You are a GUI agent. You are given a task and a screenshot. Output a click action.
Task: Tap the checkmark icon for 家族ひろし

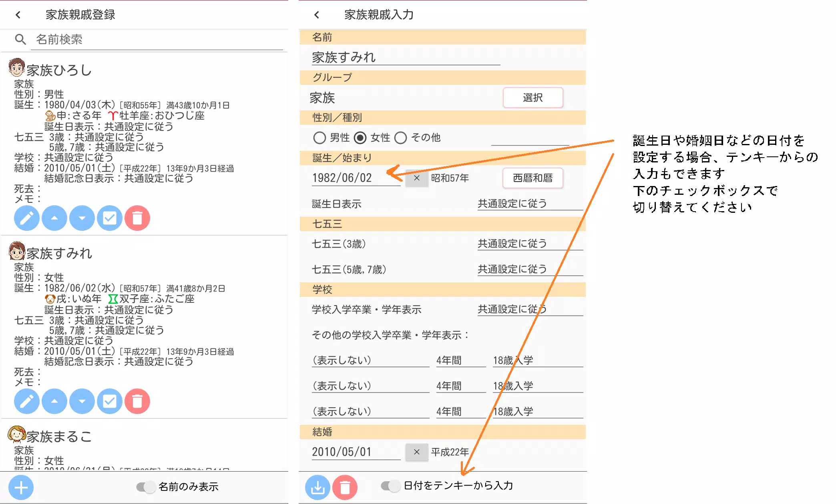[109, 218]
